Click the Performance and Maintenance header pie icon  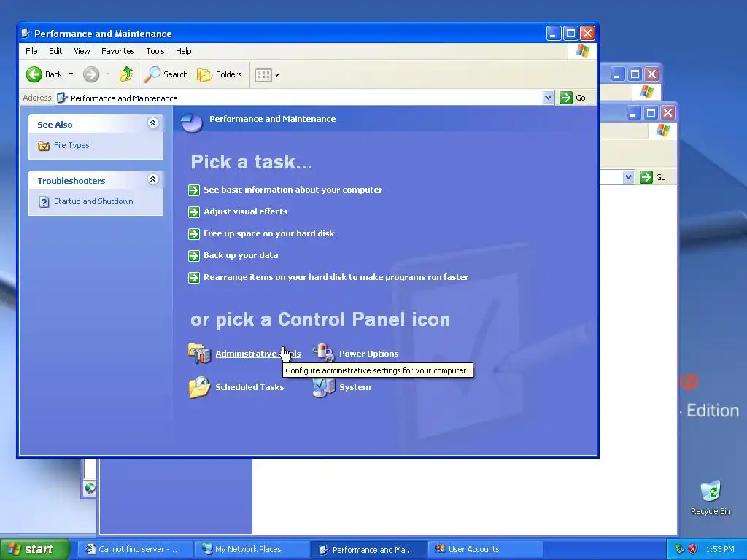coord(192,122)
